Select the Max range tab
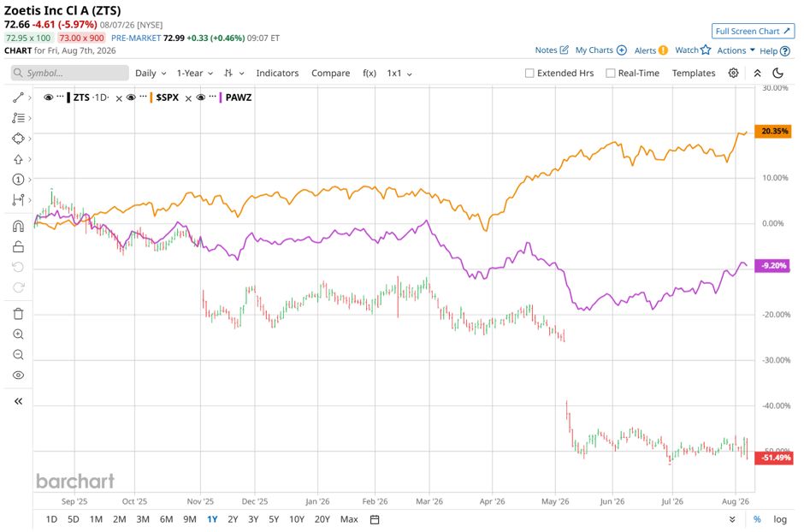The image size is (804, 532). click(x=349, y=519)
